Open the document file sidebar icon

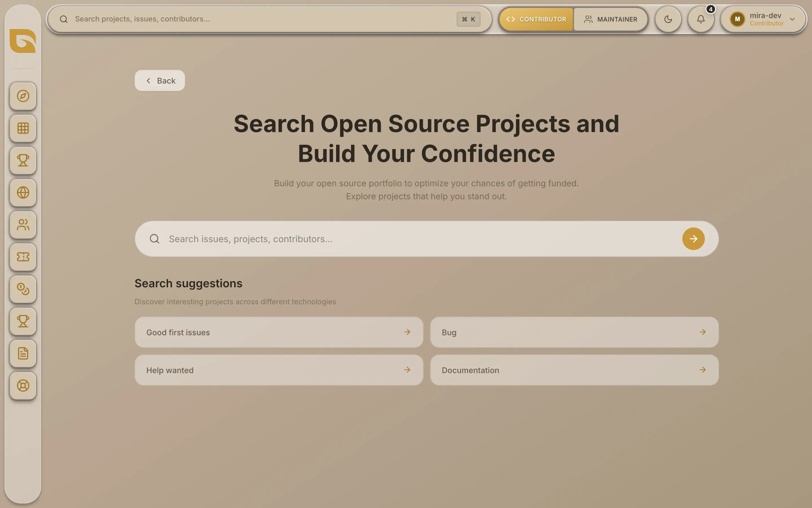(x=23, y=353)
